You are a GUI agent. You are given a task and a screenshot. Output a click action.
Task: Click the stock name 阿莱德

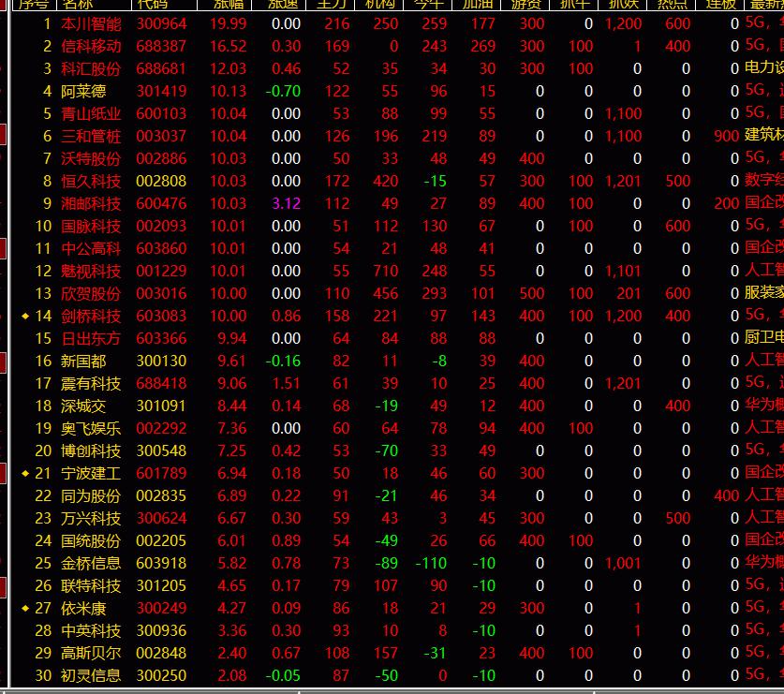point(83,92)
